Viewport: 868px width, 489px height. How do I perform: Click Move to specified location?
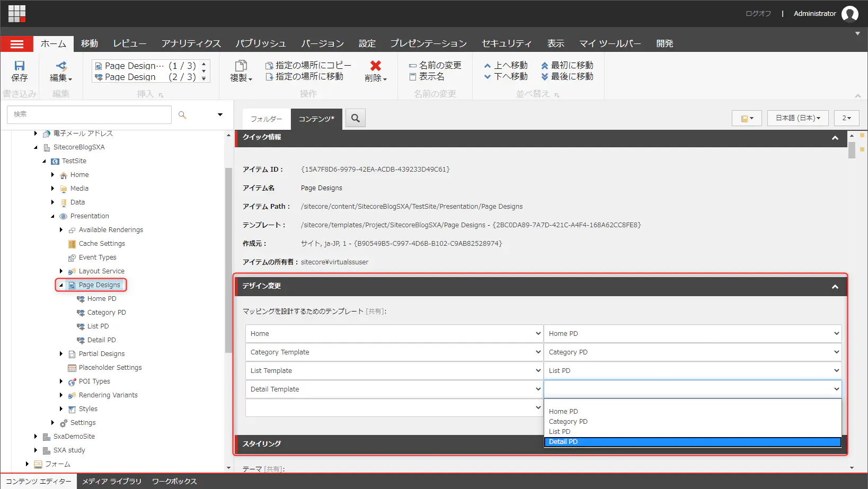(304, 76)
